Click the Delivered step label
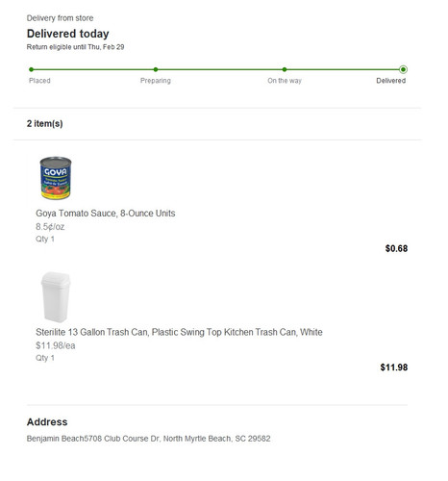448x481 pixels. 391,81
